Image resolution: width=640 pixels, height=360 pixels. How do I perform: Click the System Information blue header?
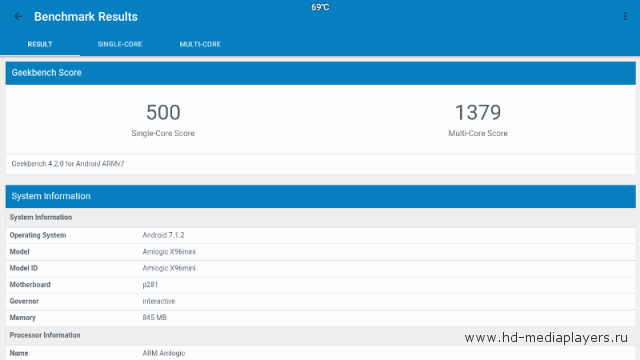(320, 196)
